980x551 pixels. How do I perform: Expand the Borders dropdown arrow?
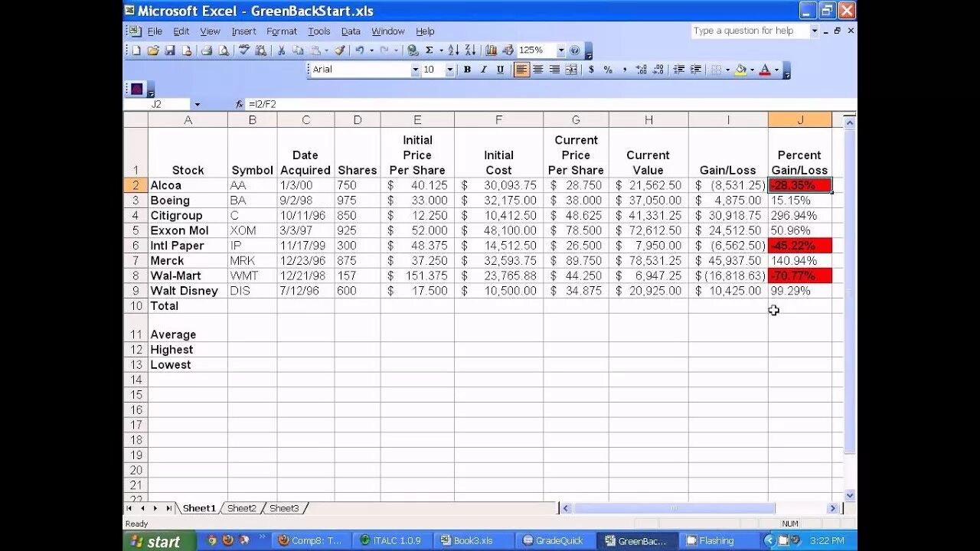727,70
